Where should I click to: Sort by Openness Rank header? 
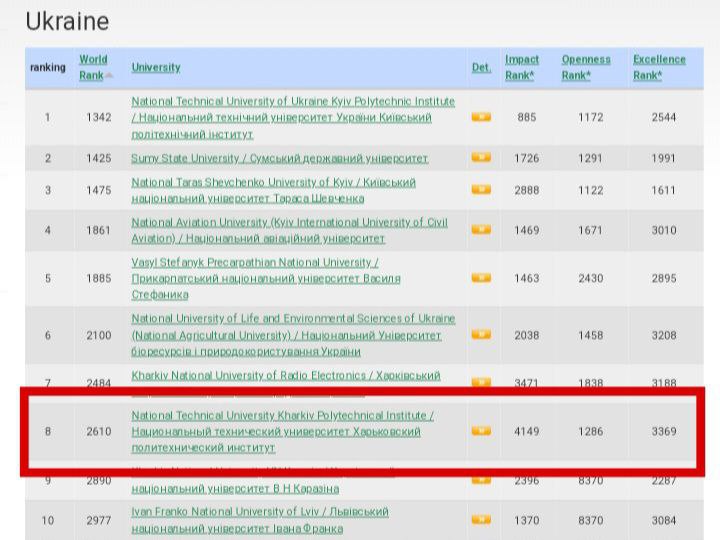coord(586,67)
